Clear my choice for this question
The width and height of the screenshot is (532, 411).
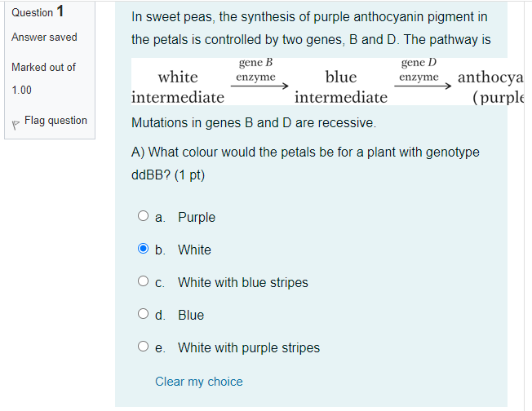click(199, 382)
